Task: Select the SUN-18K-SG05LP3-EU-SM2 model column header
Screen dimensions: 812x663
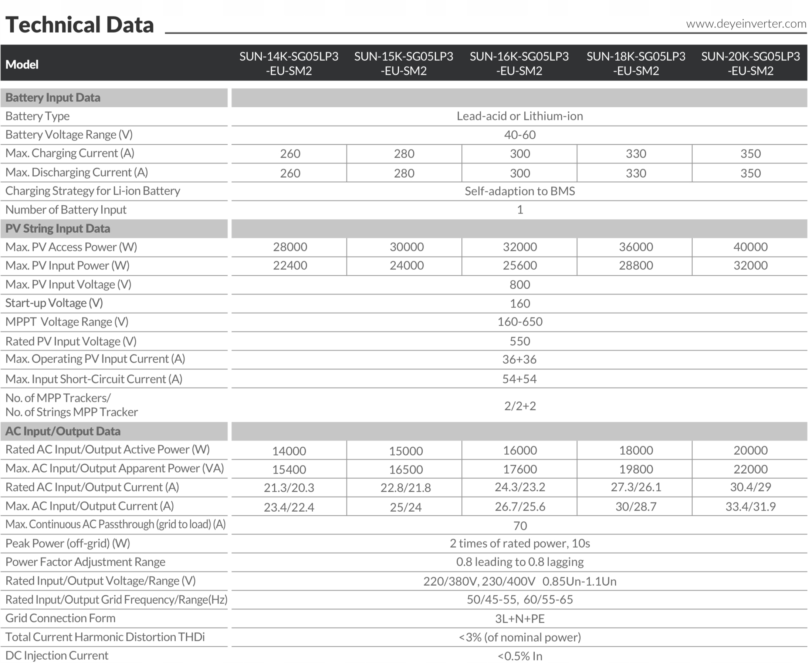Action: tap(636, 63)
